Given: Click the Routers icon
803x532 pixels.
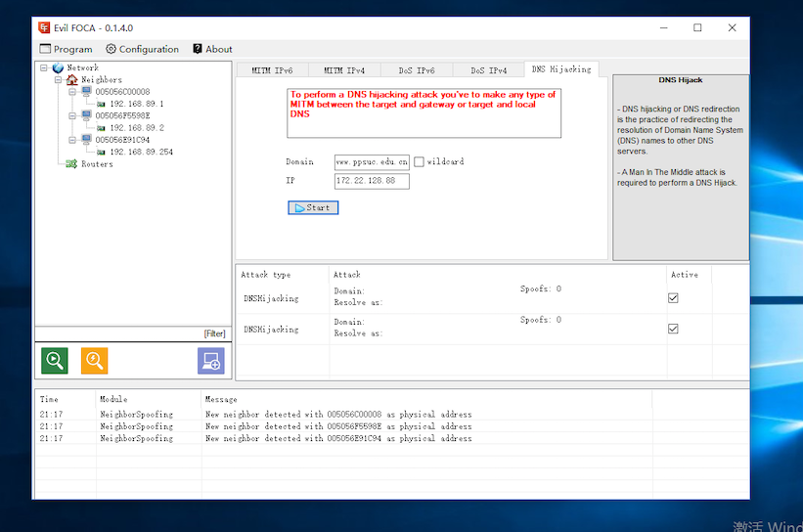Looking at the screenshot, I should point(71,164).
